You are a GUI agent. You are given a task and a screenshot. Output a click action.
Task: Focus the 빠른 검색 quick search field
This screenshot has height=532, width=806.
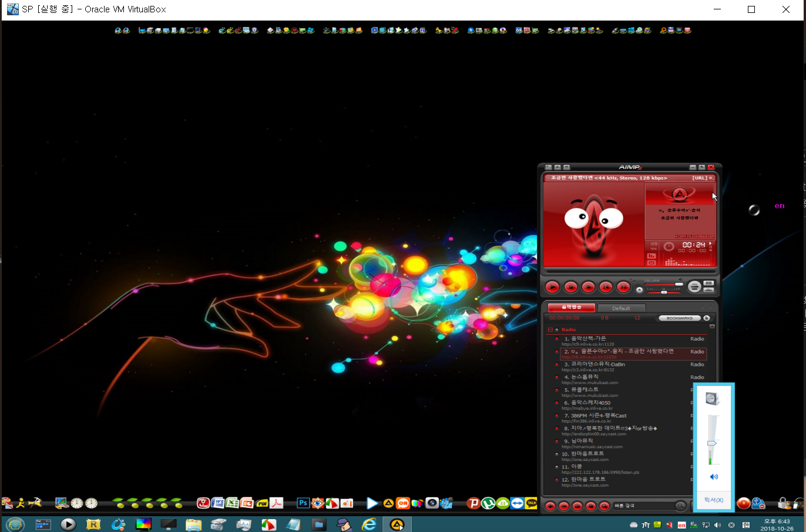click(x=644, y=506)
